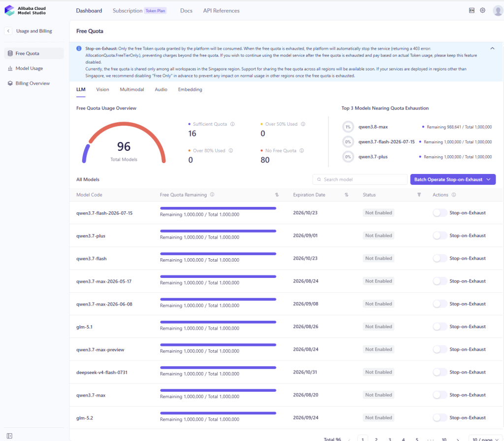Open the user avatar profile icon
The width and height of the screenshot is (504, 441).
point(498,11)
